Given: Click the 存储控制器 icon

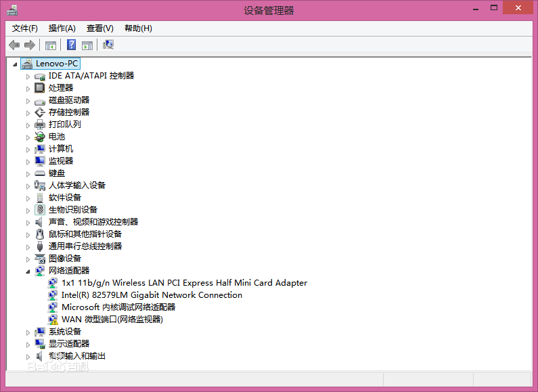Looking at the screenshot, I should point(40,112).
